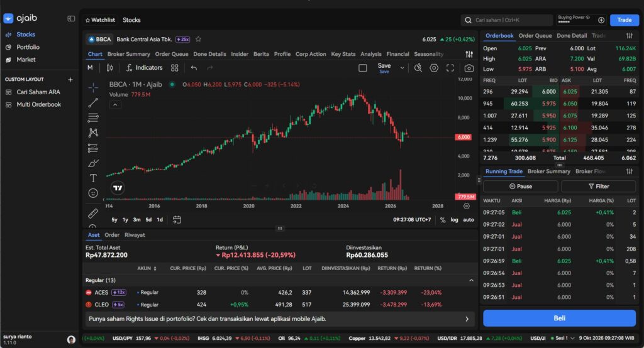Set chart range to 3m

136,220
